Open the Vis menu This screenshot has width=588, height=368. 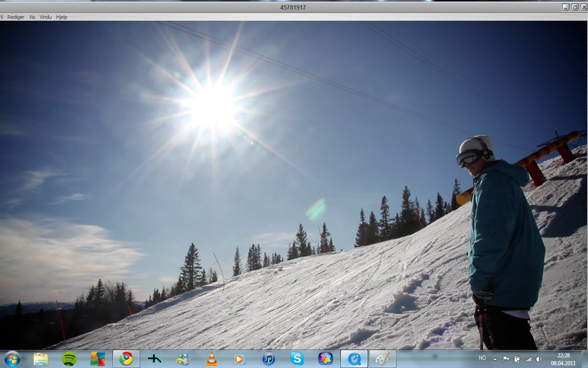point(32,17)
